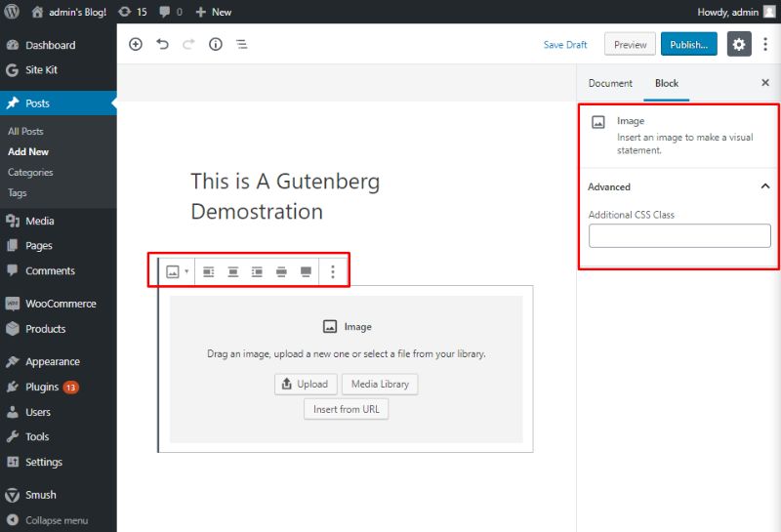Image resolution: width=781 pixels, height=532 pixels.
Task: Align image center
Action: 233,271
